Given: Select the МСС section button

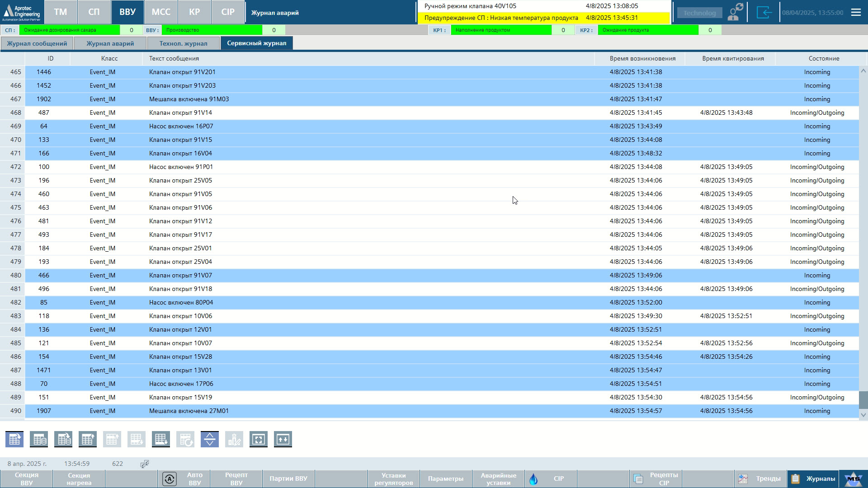Looking at the screenshot, I should (x=161, y=12).
